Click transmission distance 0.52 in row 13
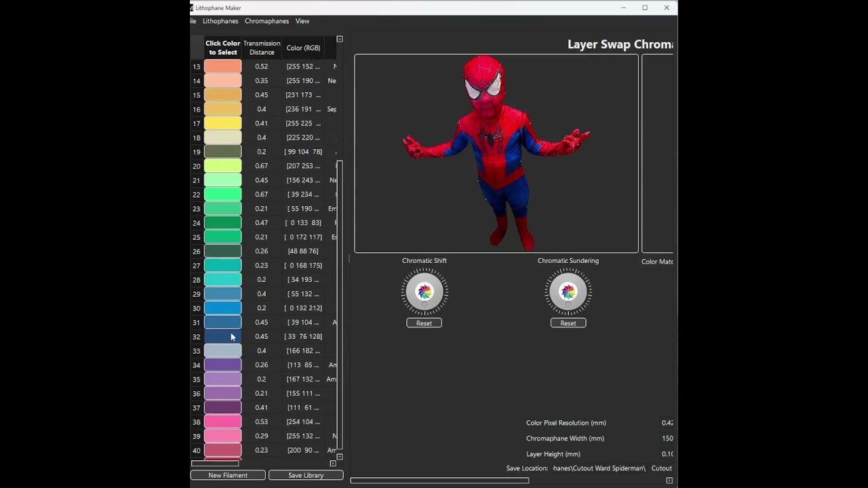The width and height of the screenshot is (868, 488). pos(262,66)
